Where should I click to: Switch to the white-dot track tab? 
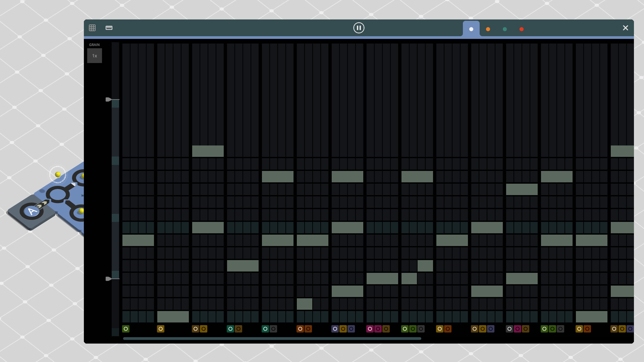coord(471,29)
